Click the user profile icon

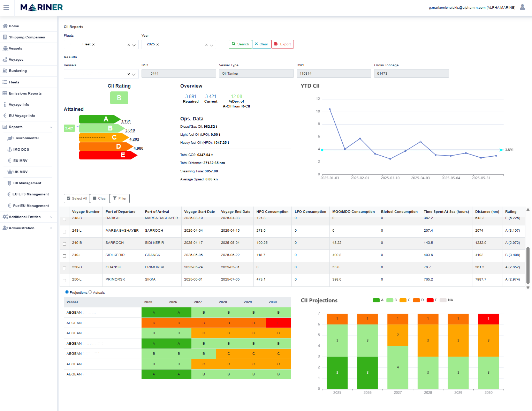[522, 7]
